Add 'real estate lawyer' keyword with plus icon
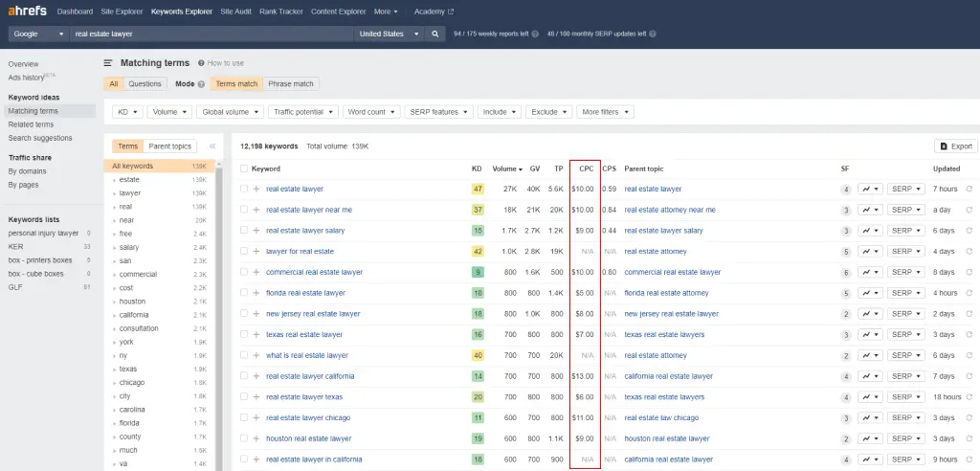Image resolution: width=980 pixels, height=471 pixels. pyautogui.click(x=256, y=189)
